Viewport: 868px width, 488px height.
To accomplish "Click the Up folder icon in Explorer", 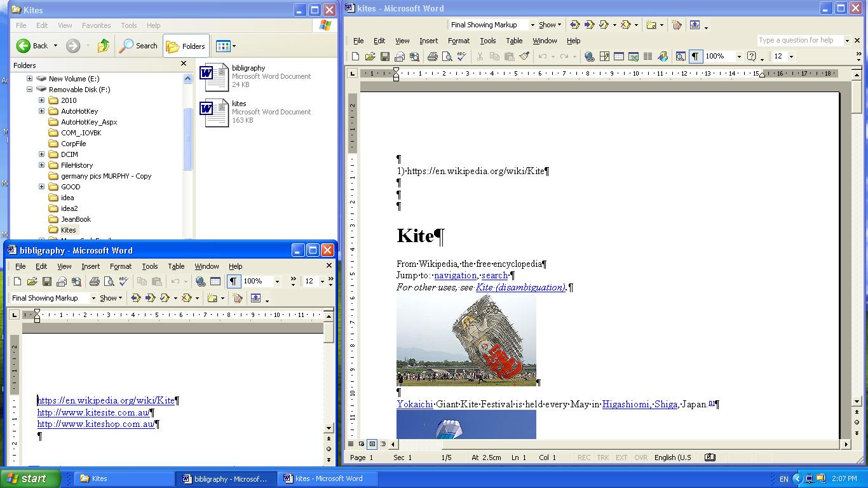I will coord(103,46).
